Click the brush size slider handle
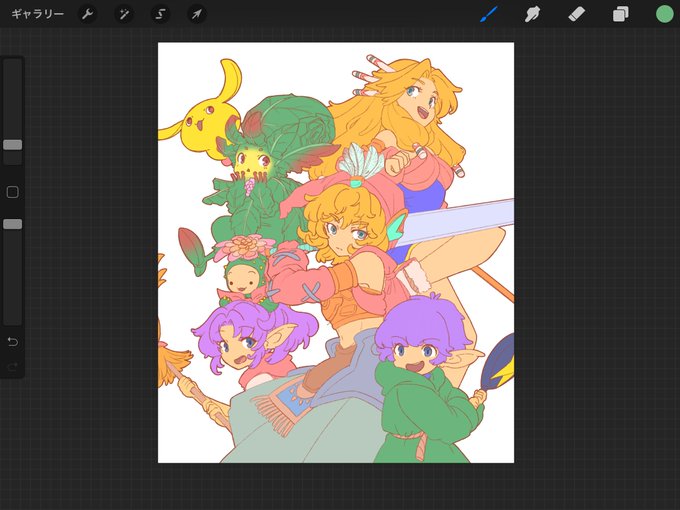Screen dimensions: 680x510 13,145
